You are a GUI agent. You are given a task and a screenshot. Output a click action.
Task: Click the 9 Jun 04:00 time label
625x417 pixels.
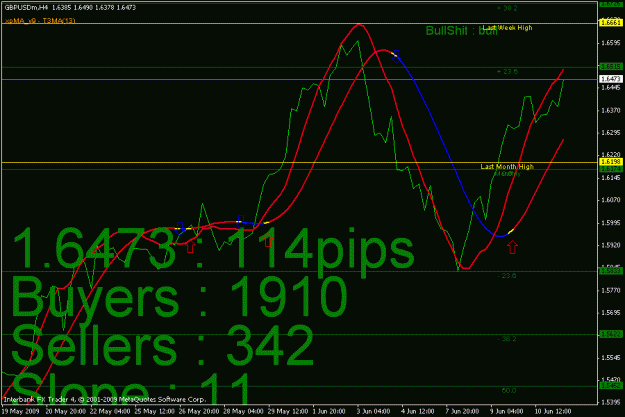(x=507, y=411)
